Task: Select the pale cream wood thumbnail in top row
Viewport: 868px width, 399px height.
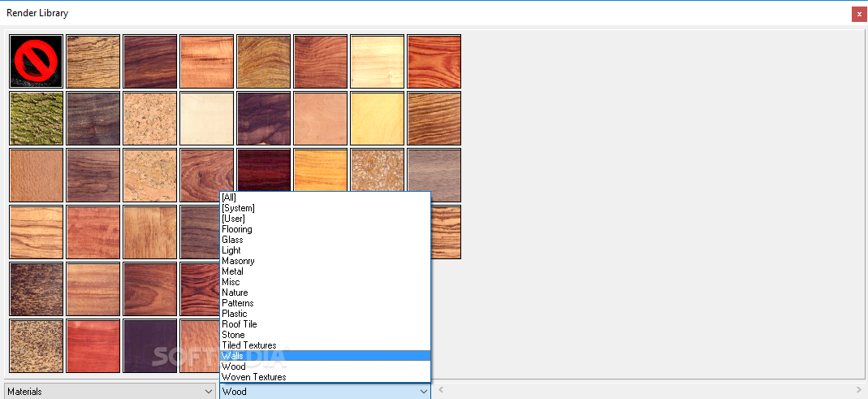Action: tap(377, 62)
